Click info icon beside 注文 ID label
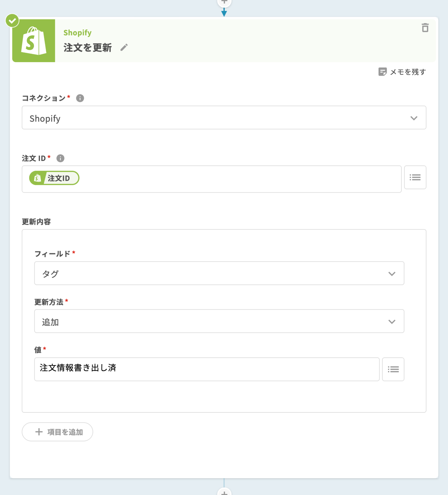This screenshot has height=495, width=448. [60, 158]
